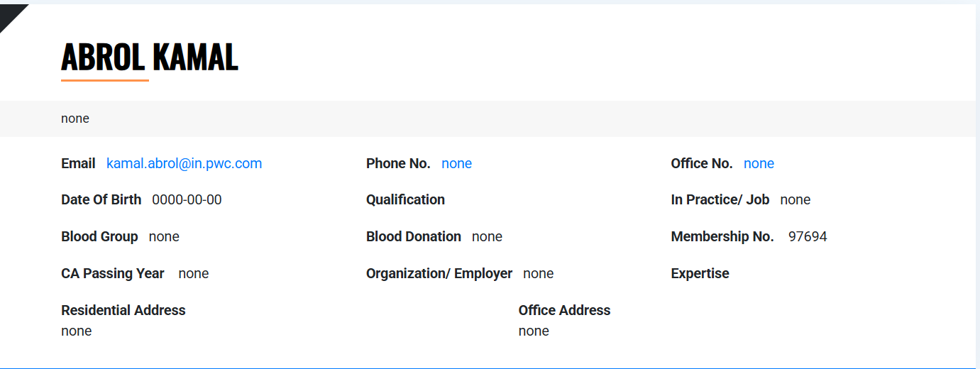Click the Membership No. label

coord(722,237)
